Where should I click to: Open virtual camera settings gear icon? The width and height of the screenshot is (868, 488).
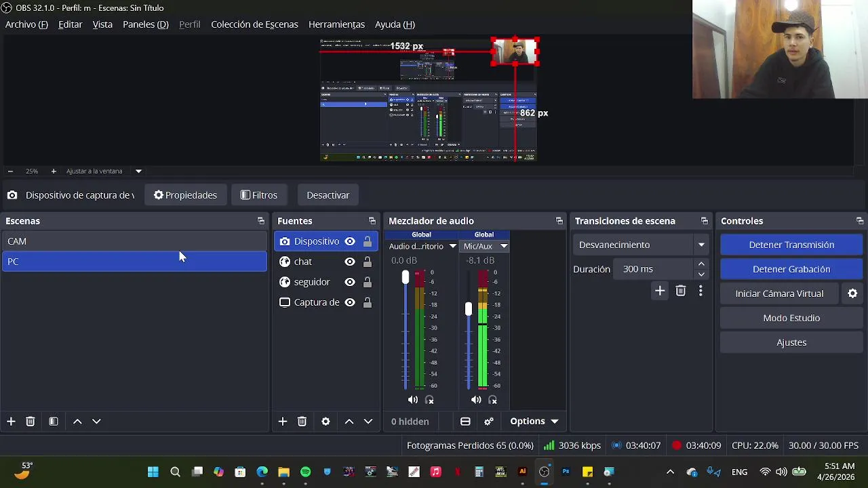[x=852, y=293]
